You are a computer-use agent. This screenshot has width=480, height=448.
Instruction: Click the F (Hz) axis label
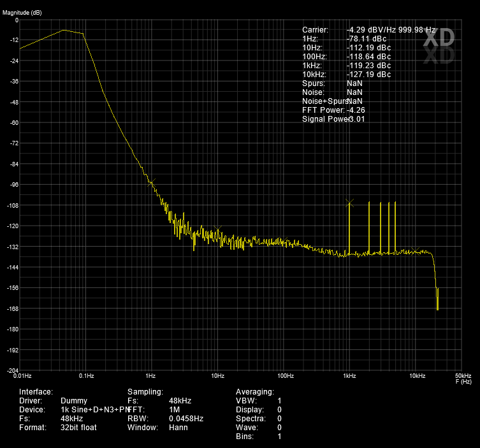[x=463, y=382]
